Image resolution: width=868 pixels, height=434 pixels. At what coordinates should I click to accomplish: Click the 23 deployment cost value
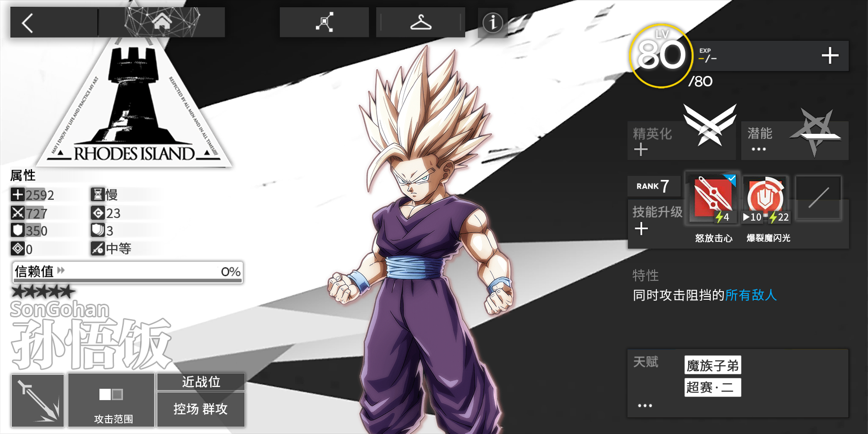point(113,213)
